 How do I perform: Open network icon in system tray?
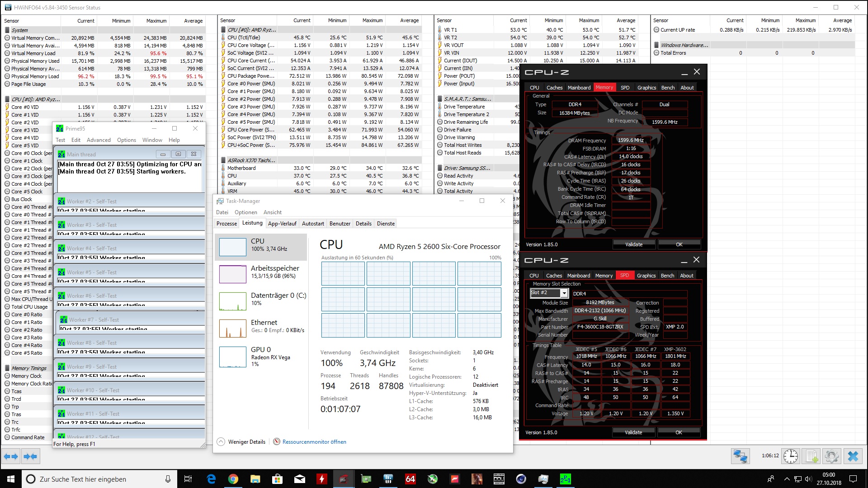click(x=798, y=479)
